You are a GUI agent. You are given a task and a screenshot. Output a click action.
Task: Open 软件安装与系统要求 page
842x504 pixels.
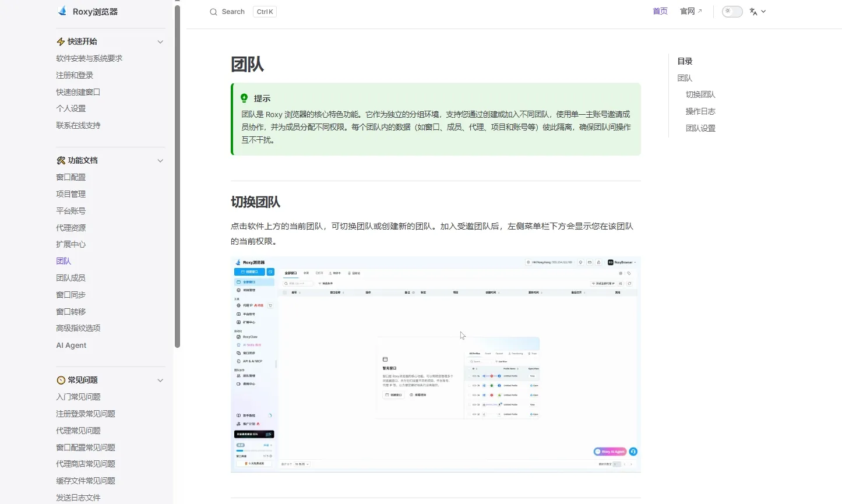(x=89, y=58)
